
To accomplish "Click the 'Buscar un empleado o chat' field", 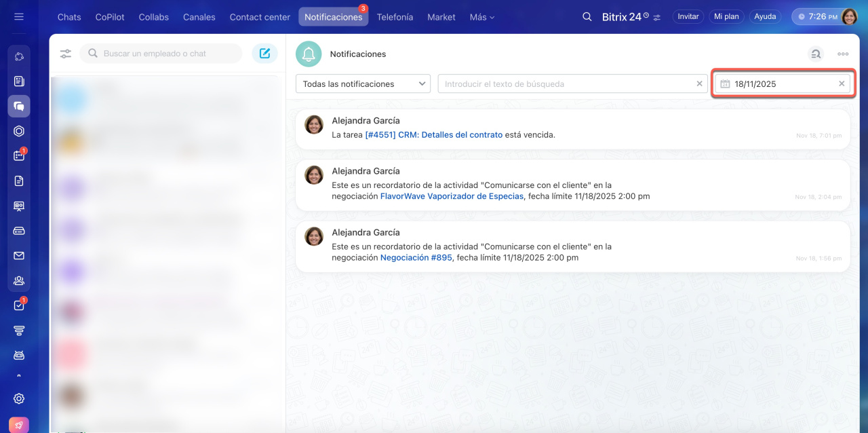I will [x=166, y=54].
